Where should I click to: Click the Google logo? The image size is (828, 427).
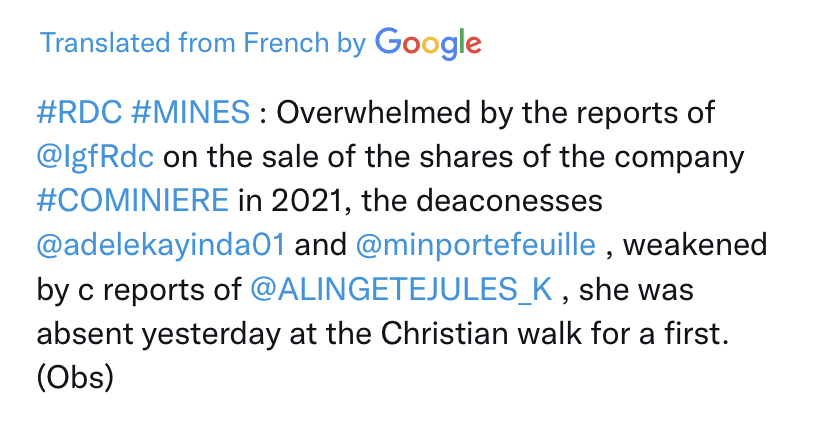[428, 43]
